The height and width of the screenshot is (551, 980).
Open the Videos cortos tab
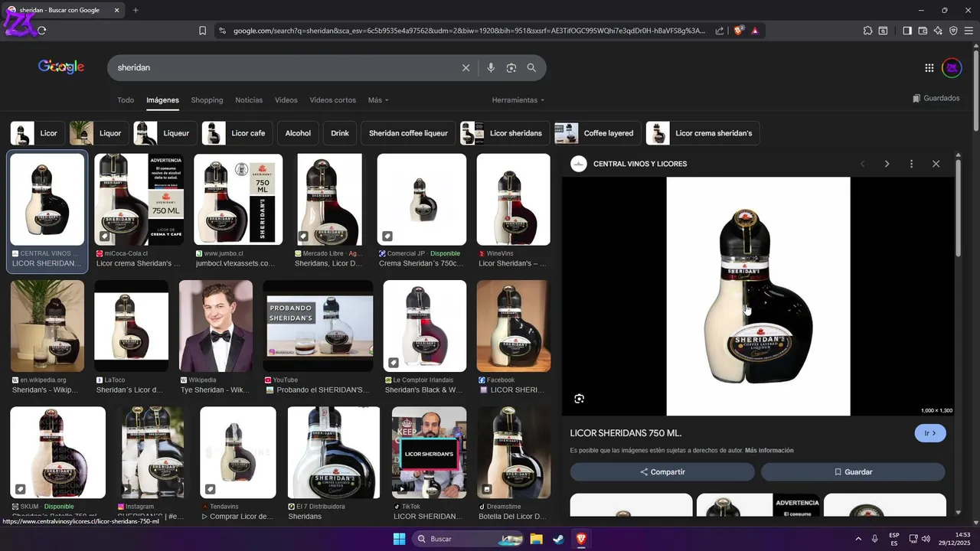(332, 100)
